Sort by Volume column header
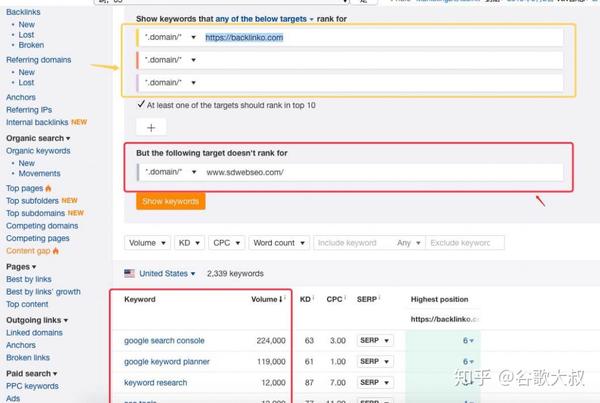Screen dimensions: 600x403 click(x=267, y=299)
